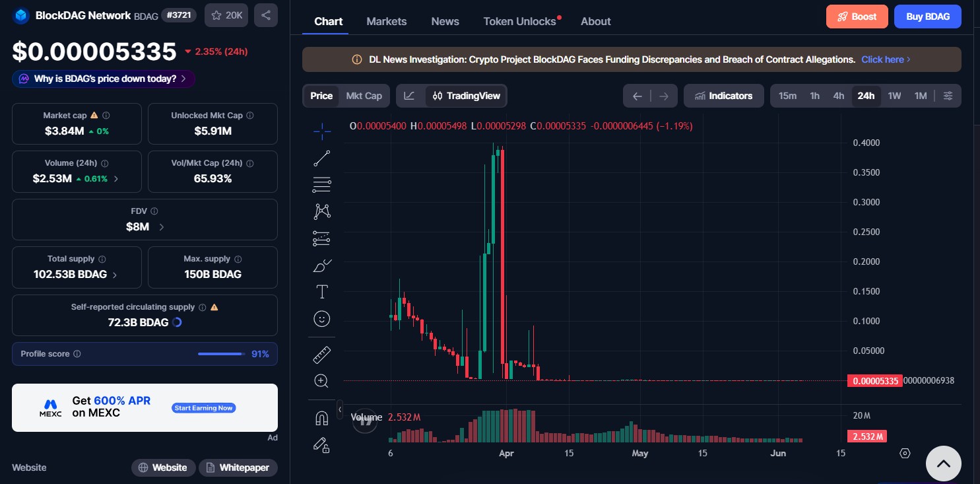Switch to line chart view
Viewport: 980px width, 484px height.
click(x=409, y=96)
